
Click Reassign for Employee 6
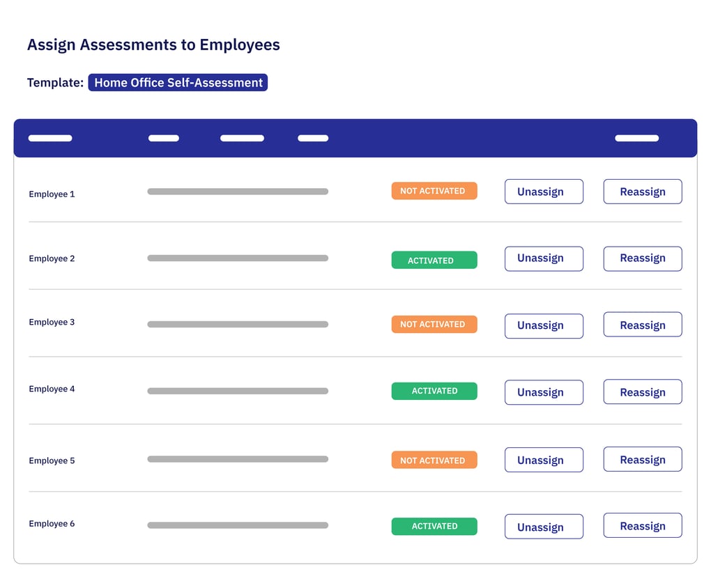coord(642,525)
